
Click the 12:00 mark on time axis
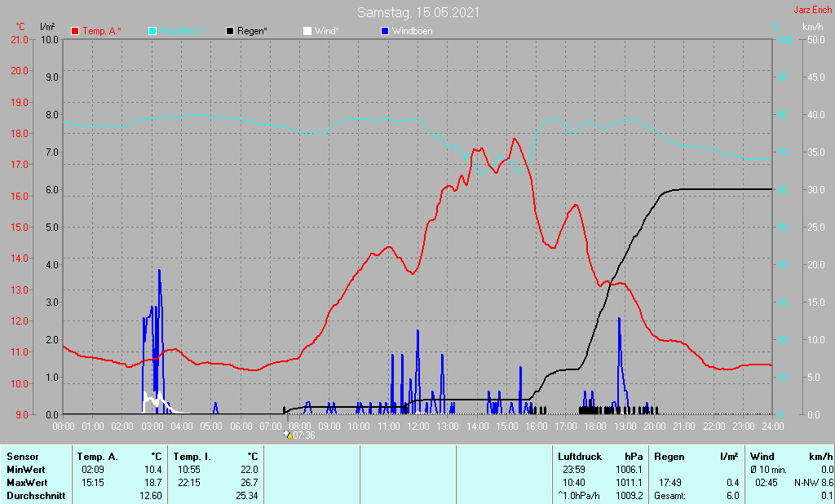pyautogui.click(x=417, y=425)
